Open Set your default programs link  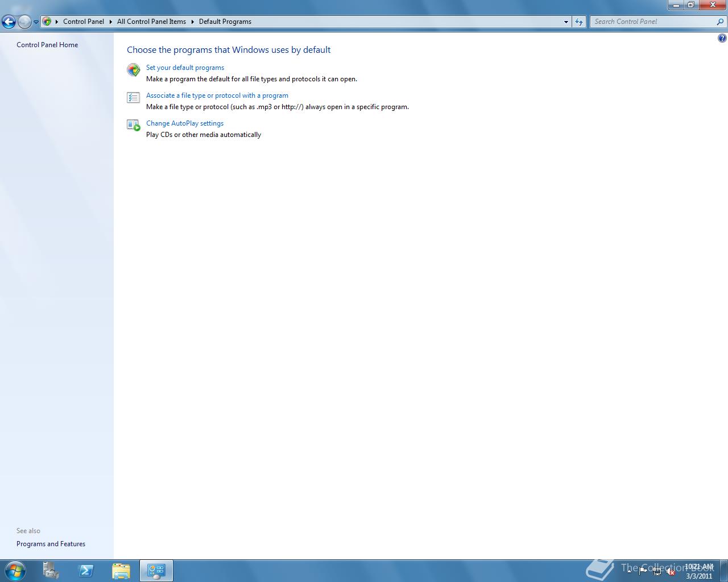point(185,68)
